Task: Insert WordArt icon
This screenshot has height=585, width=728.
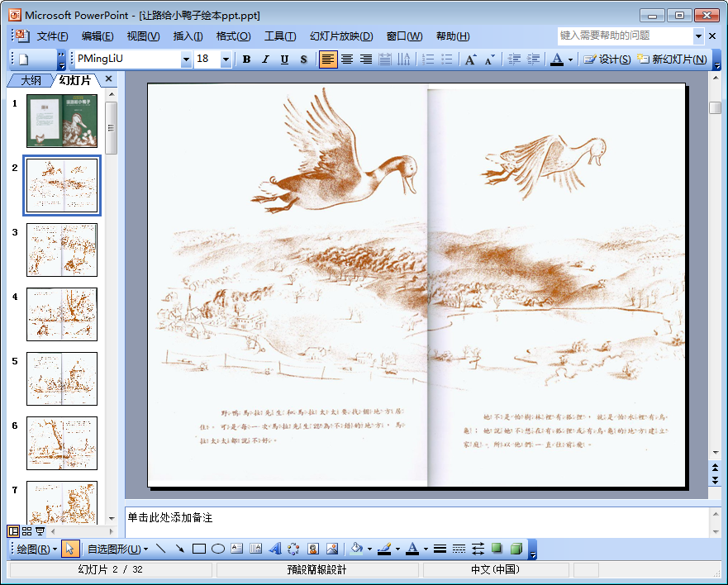Action: click(x=275, y=549)
